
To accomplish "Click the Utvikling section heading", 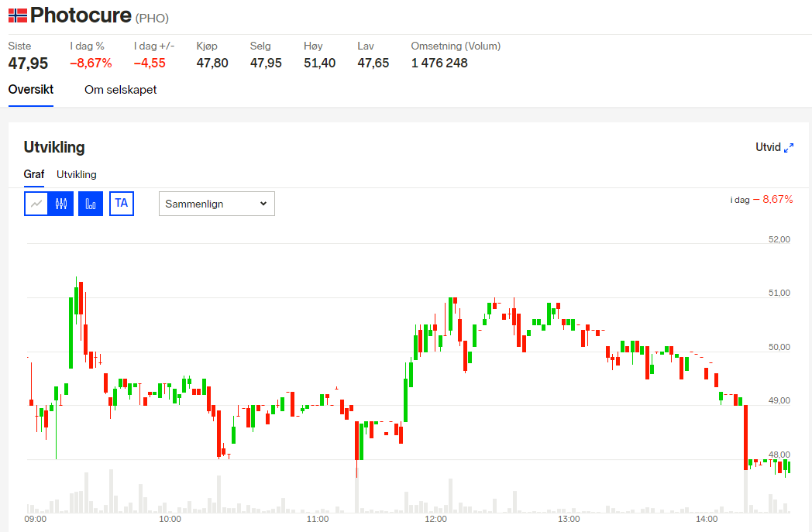I will [54, 147].
